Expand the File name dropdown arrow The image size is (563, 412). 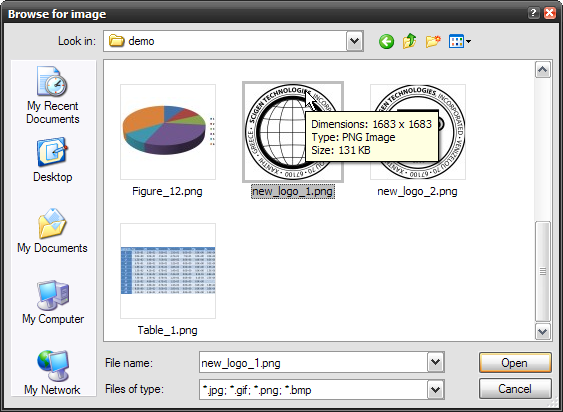(436, 362)
